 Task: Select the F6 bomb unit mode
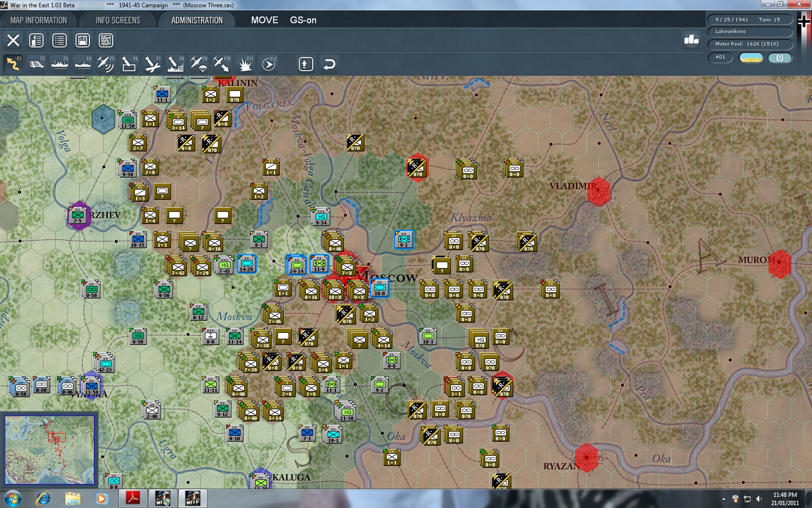[129, 64]
